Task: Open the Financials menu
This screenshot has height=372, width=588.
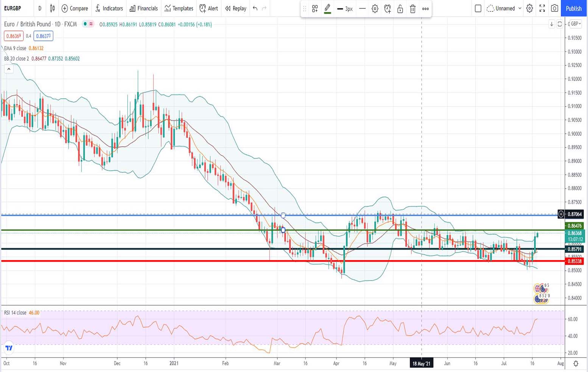Action: (143, 8)
